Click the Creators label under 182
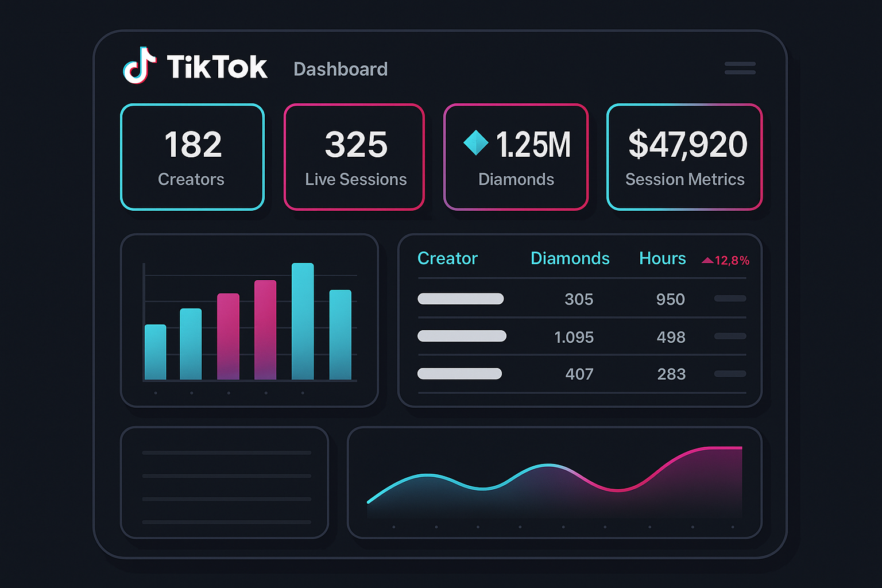 [191, 180]
